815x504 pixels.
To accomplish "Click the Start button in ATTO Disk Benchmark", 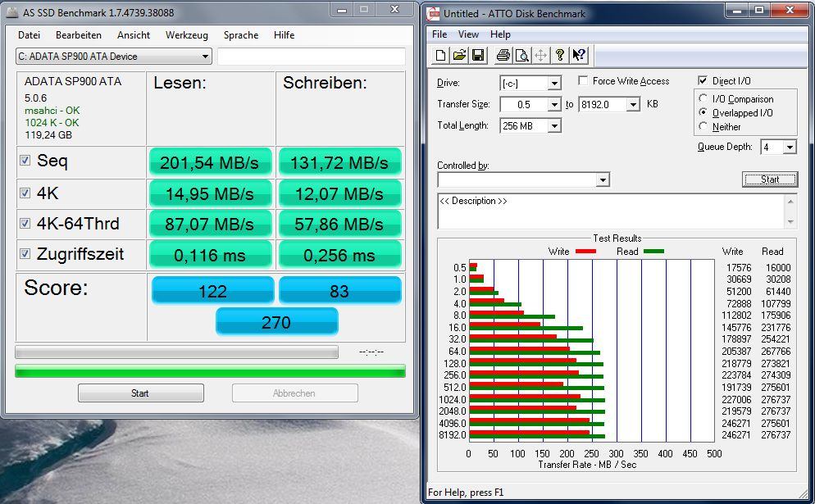I will [770, 179].
